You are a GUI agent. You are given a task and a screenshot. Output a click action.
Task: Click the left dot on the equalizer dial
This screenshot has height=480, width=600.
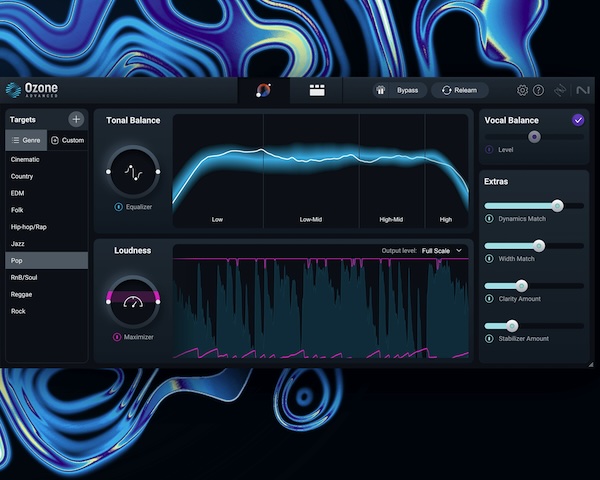pos(109,172)
